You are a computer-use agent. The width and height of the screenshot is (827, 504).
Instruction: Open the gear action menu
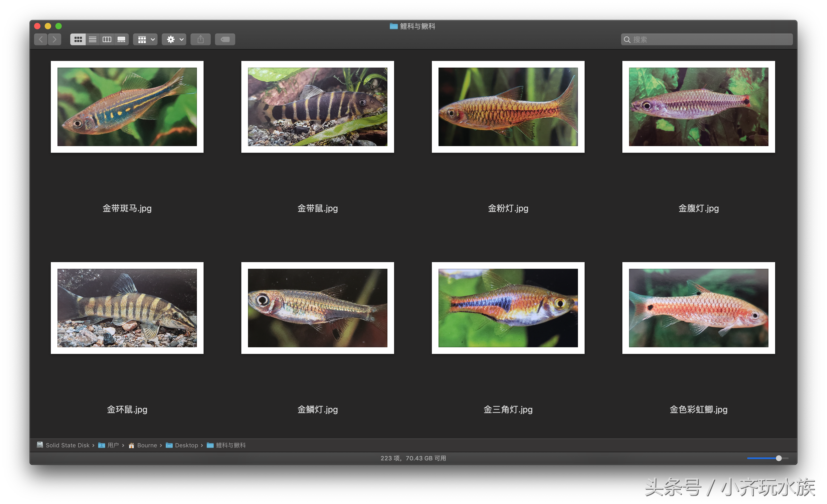(x=174, y=40)
